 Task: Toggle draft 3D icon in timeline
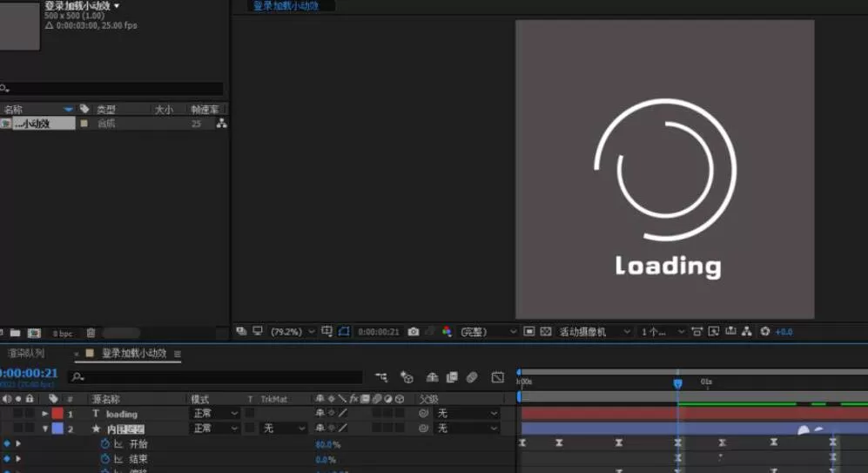pos(407,378)
